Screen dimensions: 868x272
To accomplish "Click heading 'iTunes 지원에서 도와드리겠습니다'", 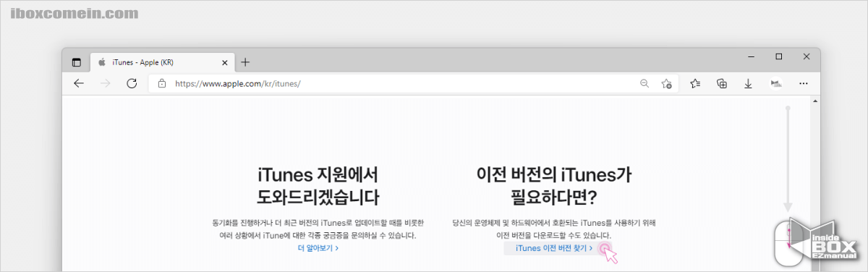I will pos(318,186).
